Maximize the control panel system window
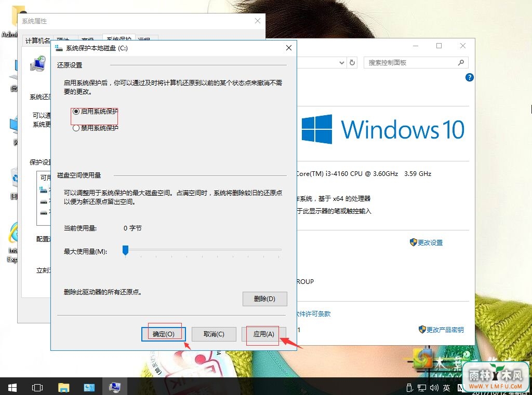Screen dimensions: 532x395 (439, 46)
